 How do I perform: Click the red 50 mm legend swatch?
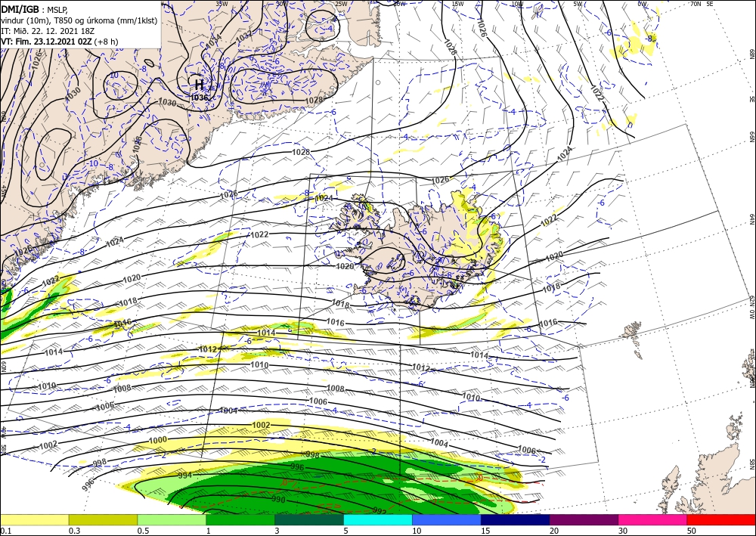point(721,519)
